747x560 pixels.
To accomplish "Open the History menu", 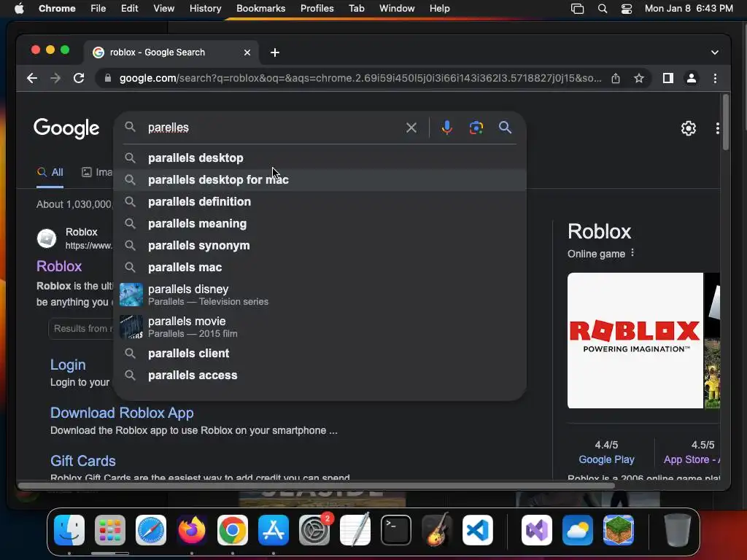I will (205, 9).
